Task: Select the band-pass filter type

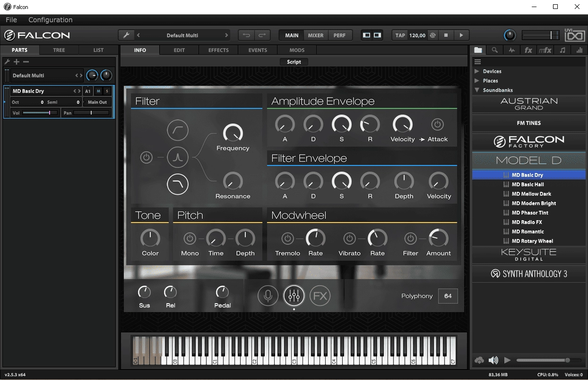Action: [177, 157]
